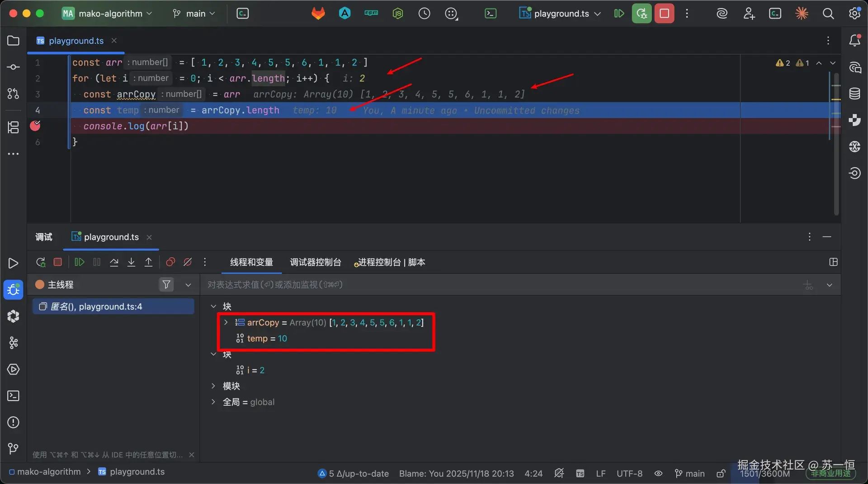Click LF line separator in status bar
The width and height of the screenshot is (868, 484).
coord(600,474)
